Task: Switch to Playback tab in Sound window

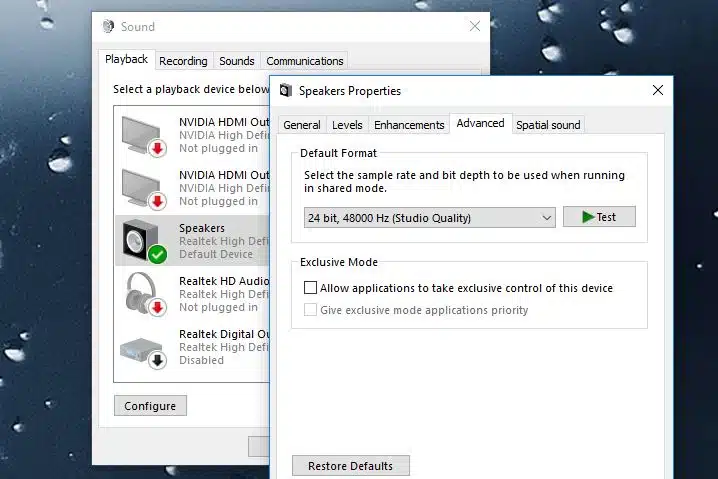Action: [126, 60]
